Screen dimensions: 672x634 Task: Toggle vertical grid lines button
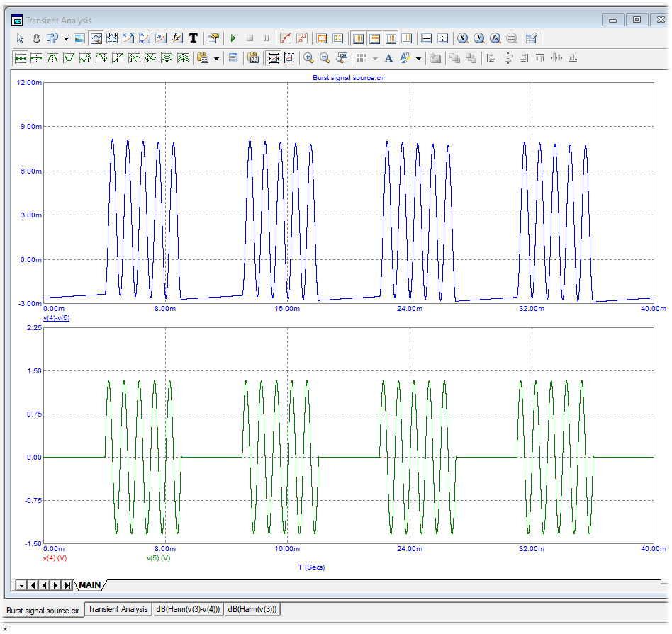pos(358,38)
